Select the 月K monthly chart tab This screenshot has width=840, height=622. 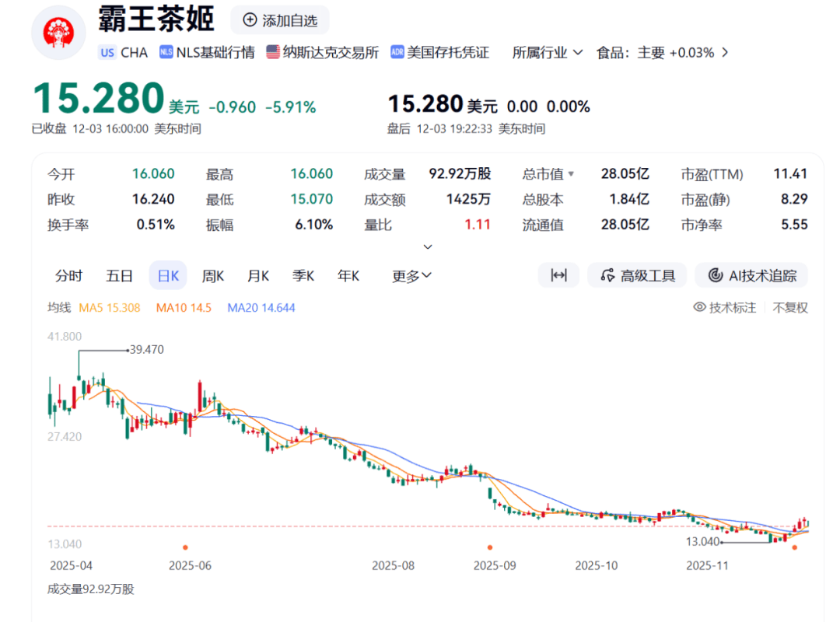point(258,275)
